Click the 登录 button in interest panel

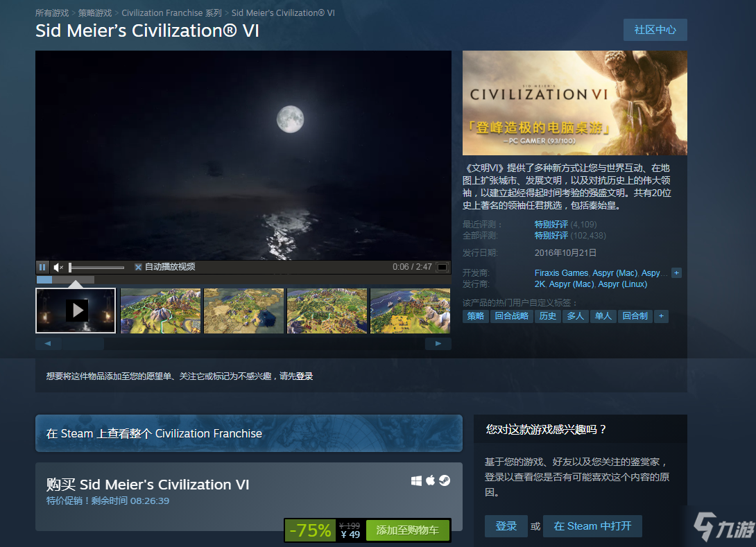[x=506, y=526]
